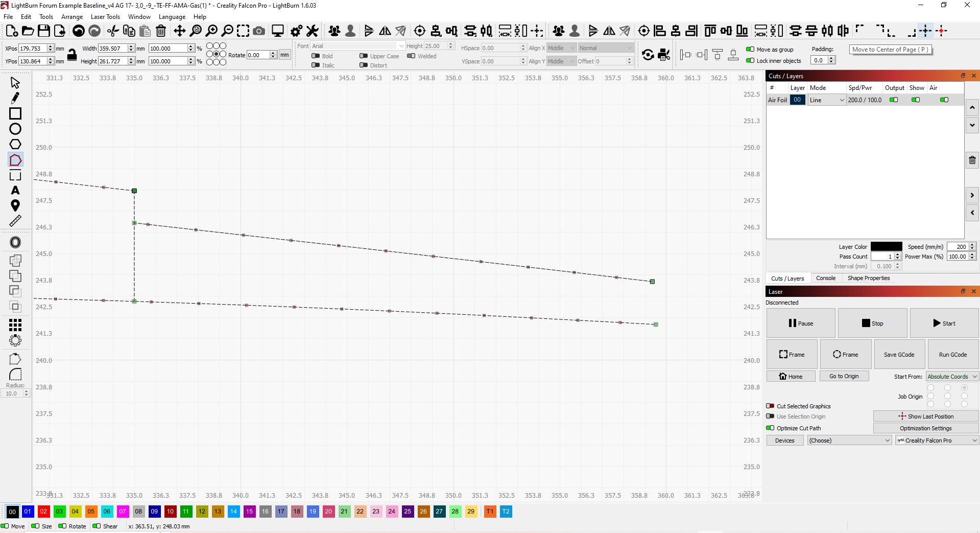The width and height of the screenshot is (980, 533).
Task: Open the Laser Tools menu
Action: [105, 17]
